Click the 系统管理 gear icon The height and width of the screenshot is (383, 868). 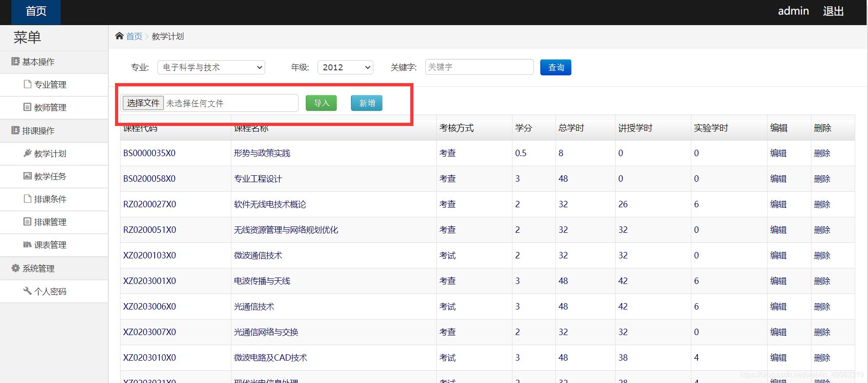[x=16, y=268]
